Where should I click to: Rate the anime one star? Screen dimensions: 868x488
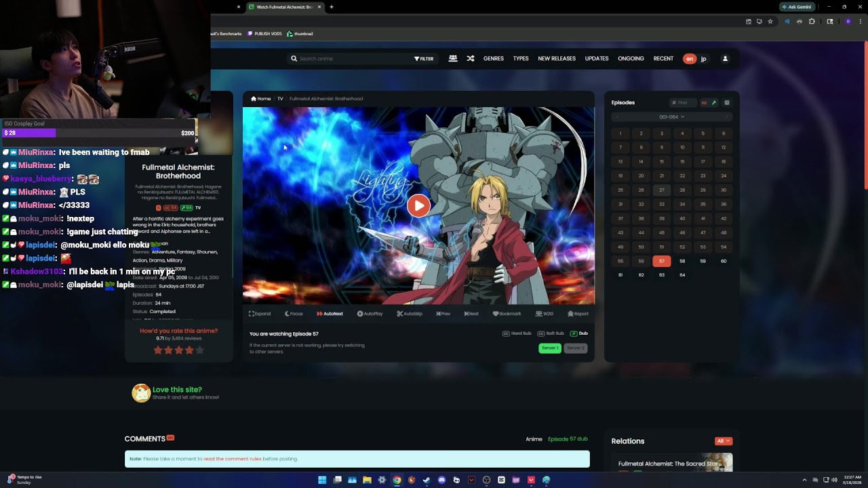(x=158, y=350)
